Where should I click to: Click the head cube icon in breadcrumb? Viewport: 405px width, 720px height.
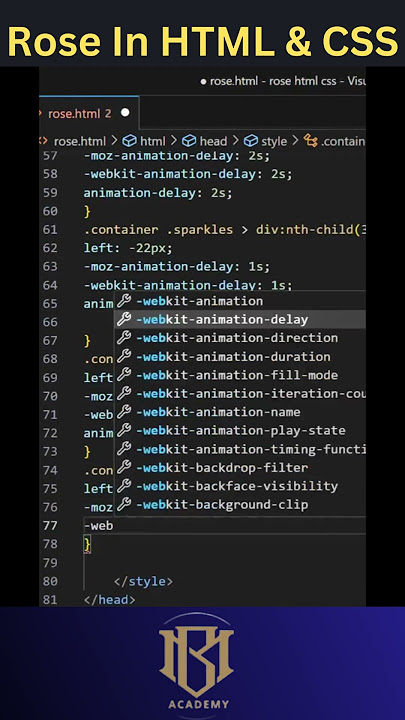tap(189, 141)
